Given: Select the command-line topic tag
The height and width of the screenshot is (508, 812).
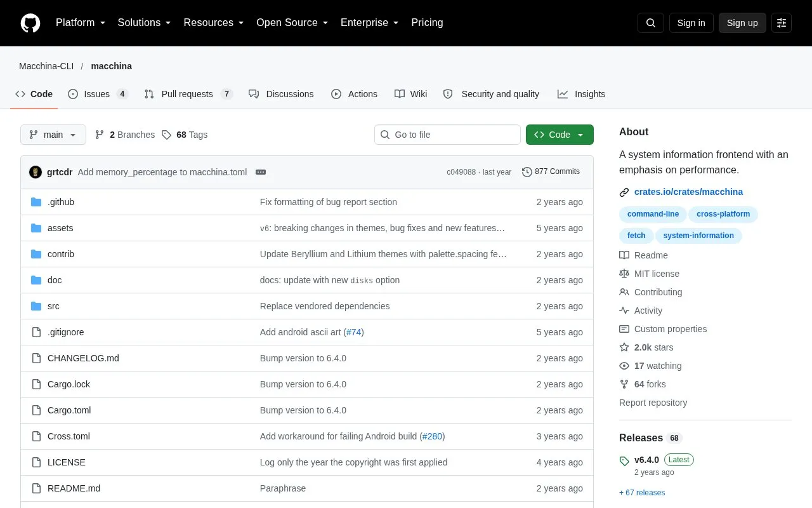Looking at the screenshot, I should 653,214.
